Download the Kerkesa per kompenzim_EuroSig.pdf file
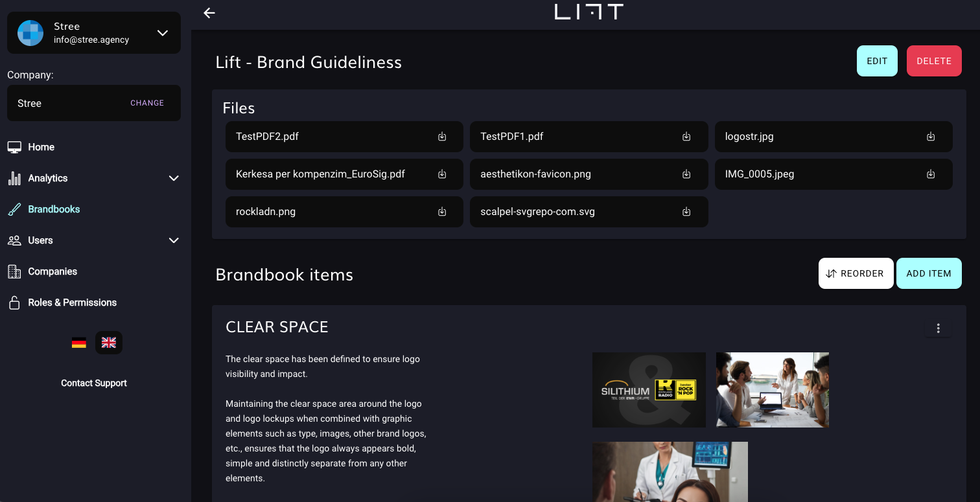The image size is (980, 502). pyautogui.click(x=442, y=174)
